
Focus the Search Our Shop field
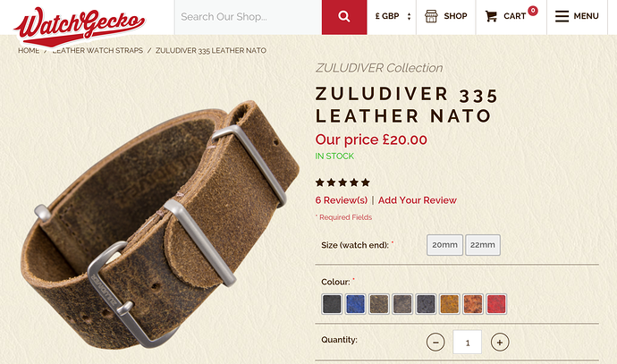click(249, 17)
